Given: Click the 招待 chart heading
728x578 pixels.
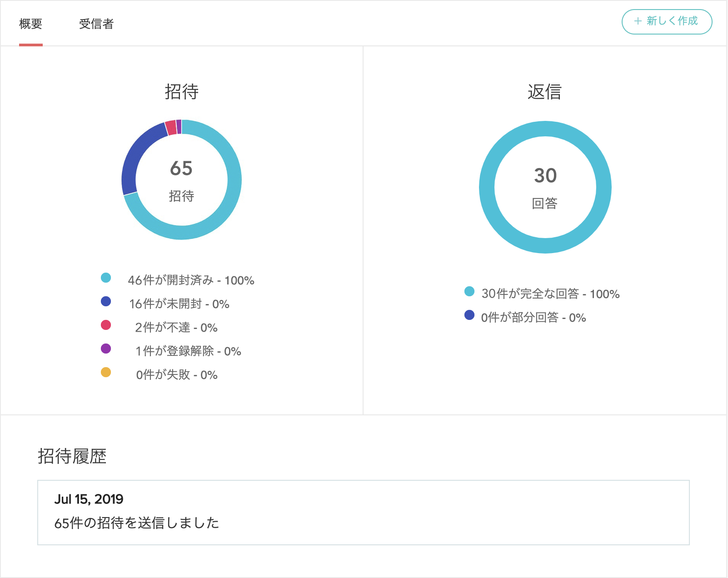Looking at the screenshot, I should pyautogui.click(x=181, y=92).
